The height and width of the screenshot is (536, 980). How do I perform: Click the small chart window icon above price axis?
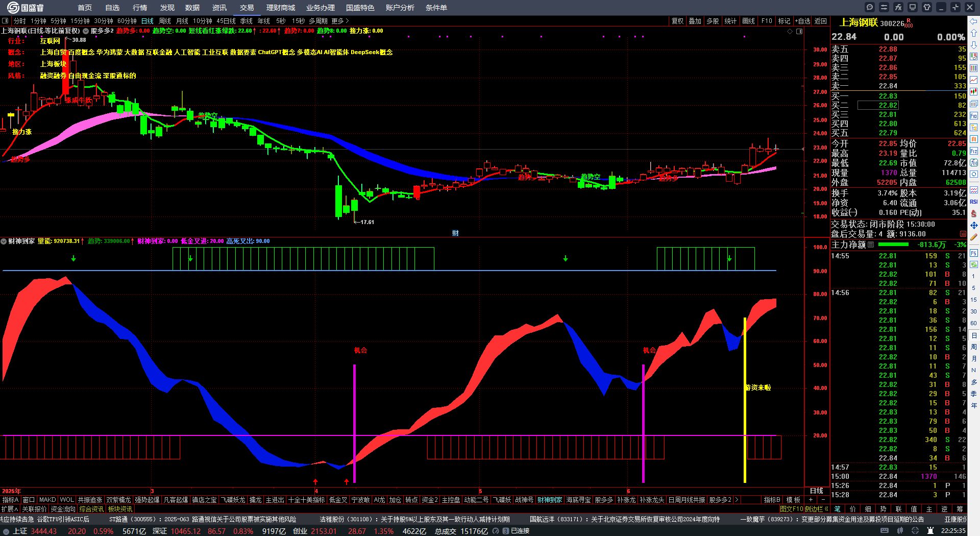[799, 31]
